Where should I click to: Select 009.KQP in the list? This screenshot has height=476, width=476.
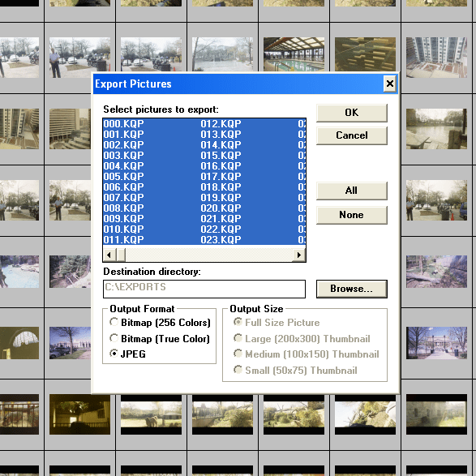(123, 219)
